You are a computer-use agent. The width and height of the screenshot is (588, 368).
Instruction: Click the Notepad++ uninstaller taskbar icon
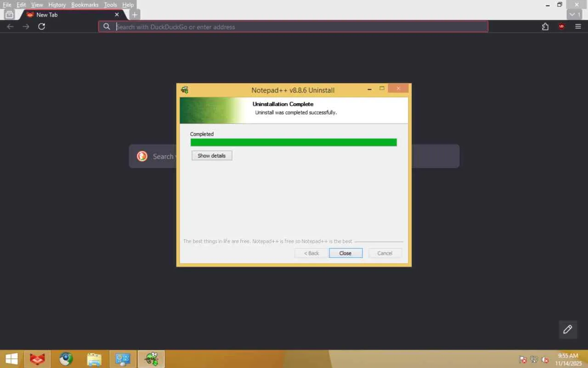(x=151, y=359)
